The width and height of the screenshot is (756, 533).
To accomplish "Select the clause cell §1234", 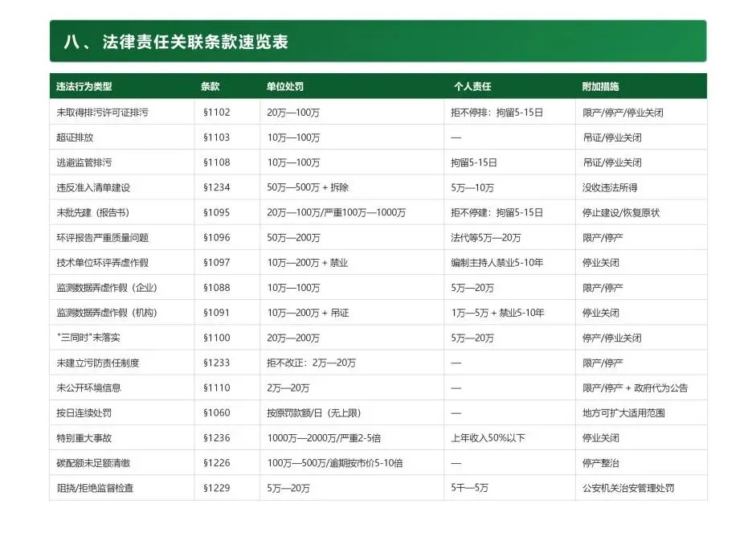I will (216, 187).
